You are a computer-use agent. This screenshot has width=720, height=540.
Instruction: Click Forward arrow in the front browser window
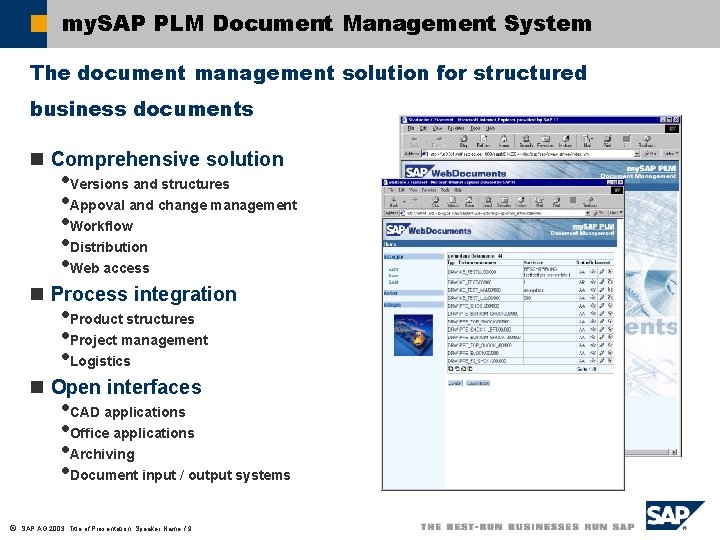[x=415, y=202]
